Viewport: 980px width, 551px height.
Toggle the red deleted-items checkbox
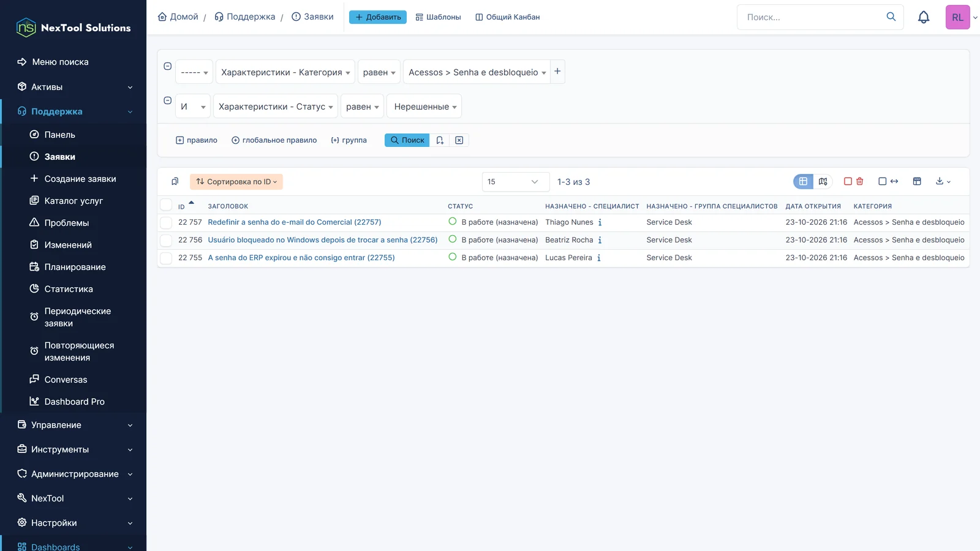pos(848,181)
